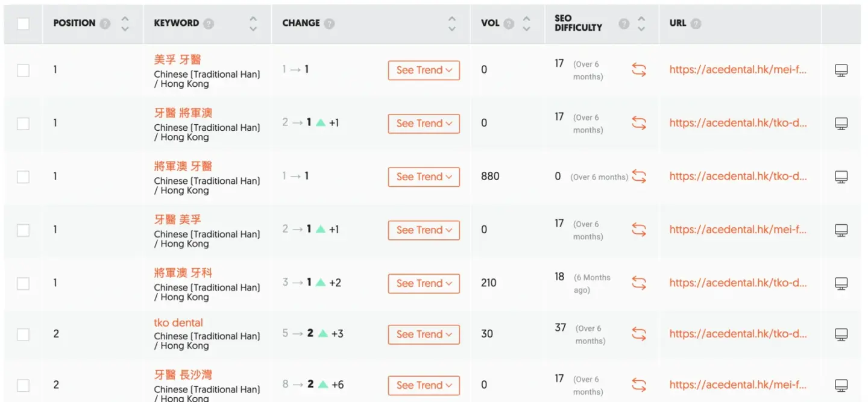Viewport: 868px width, 402px height.
Task: Expand See Trend for 美孚 牙醫 keyword
Action: (424, 70)
